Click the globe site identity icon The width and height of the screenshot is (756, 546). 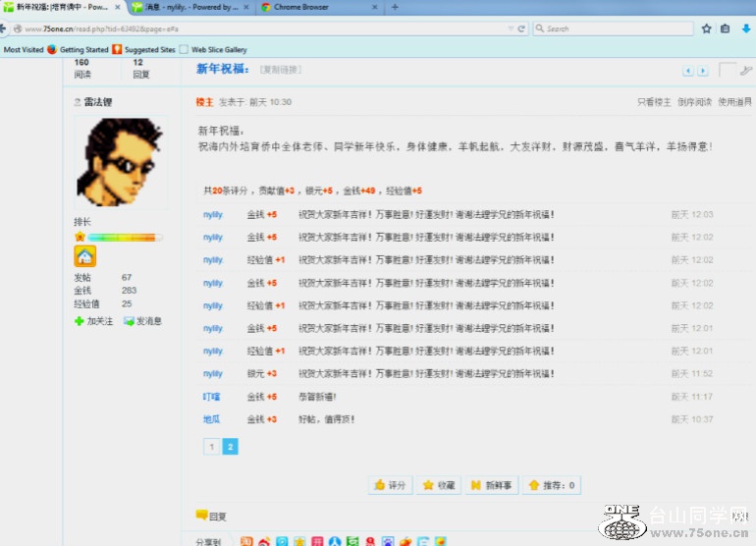tap(18, 28)
